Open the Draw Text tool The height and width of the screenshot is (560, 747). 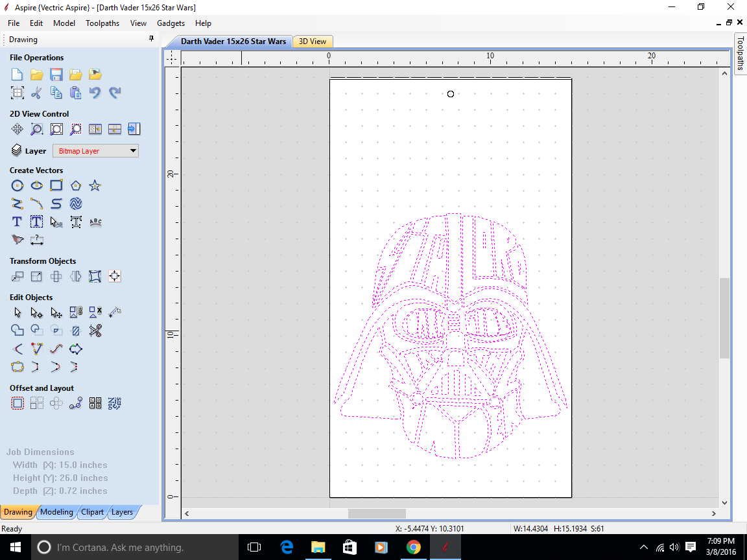(x=16, y=222)
